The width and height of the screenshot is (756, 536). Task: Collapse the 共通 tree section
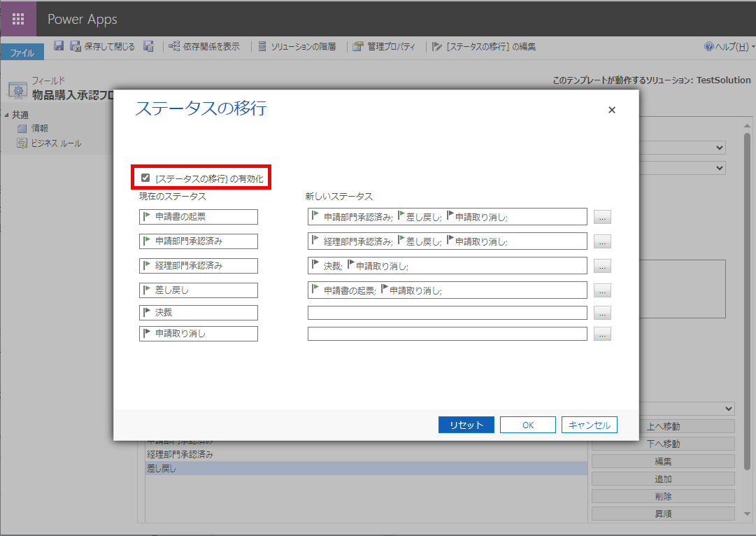click(x=6, y=115)
